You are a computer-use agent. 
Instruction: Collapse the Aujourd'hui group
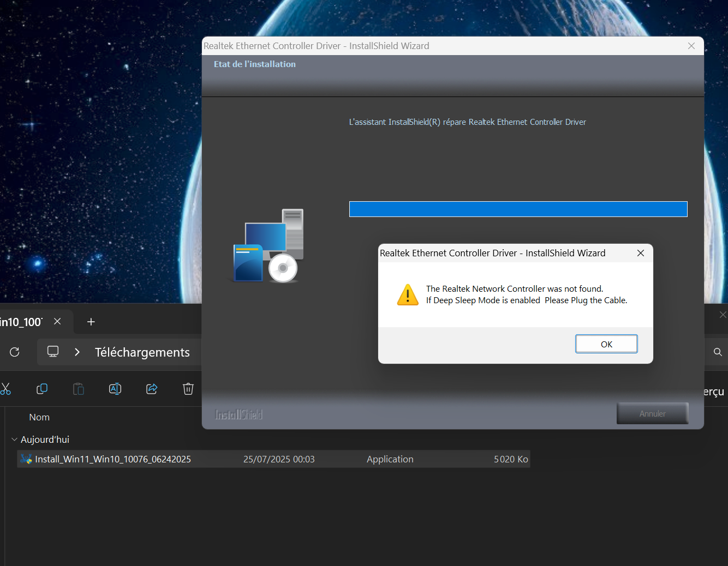click(14, 439)
